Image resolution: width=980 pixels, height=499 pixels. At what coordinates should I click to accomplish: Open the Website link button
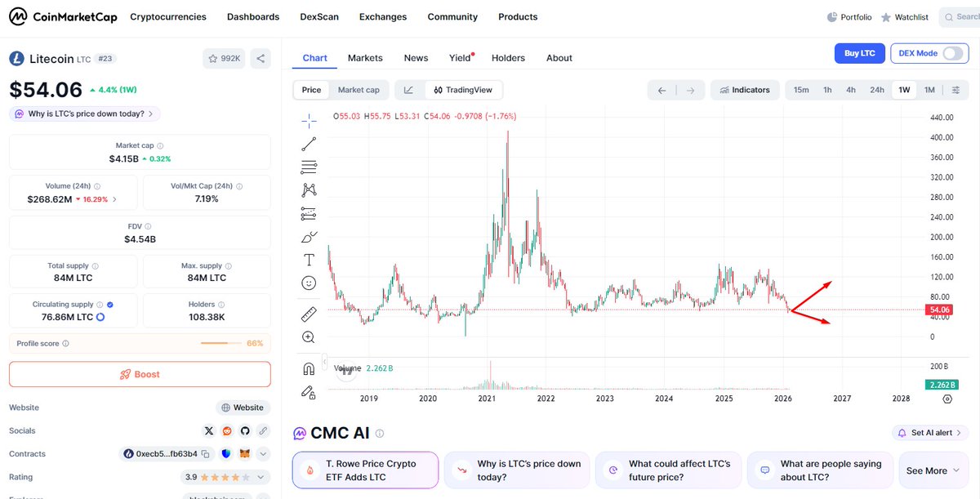coord(243,408)
